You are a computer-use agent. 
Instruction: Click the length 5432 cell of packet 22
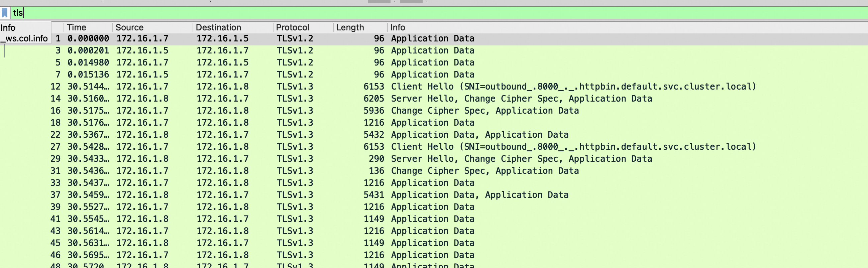(374, 135)
